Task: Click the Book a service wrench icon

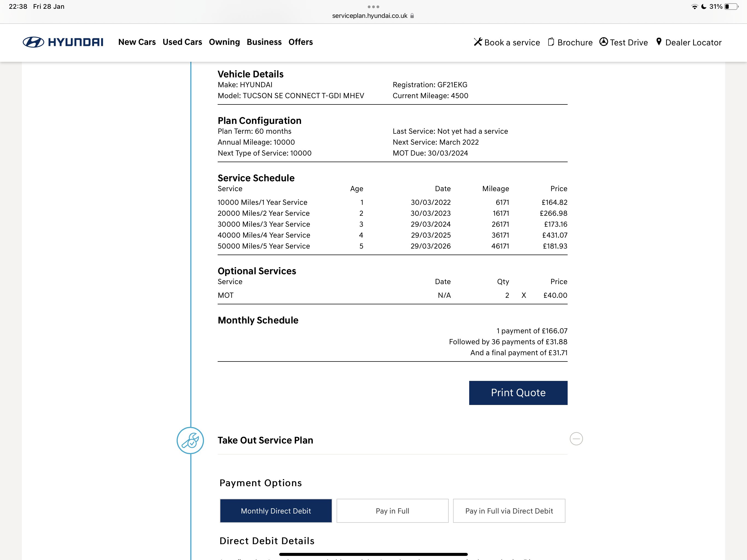Action: [x=478, y=42]
